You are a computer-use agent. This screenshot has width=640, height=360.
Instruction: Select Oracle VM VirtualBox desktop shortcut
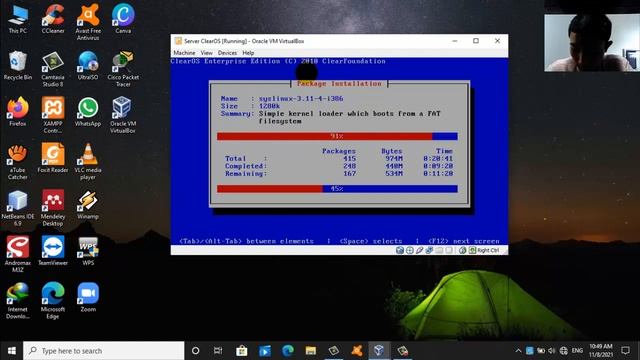coord(123,115)
